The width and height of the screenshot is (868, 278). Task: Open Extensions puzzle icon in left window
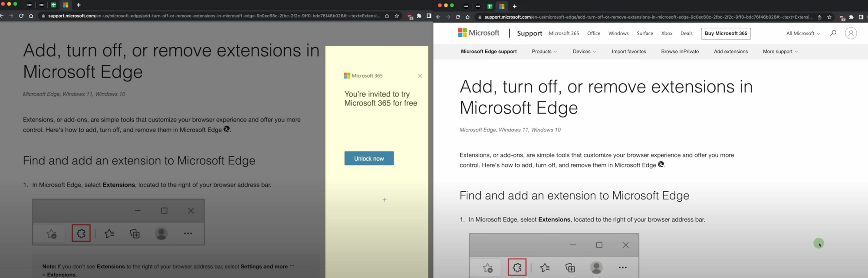point(419,16)
